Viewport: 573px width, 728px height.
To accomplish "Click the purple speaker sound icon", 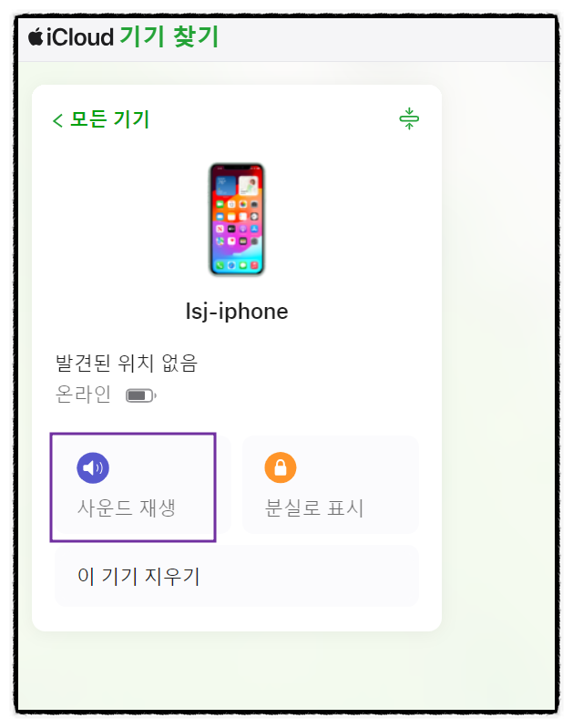I will [93, 467].
